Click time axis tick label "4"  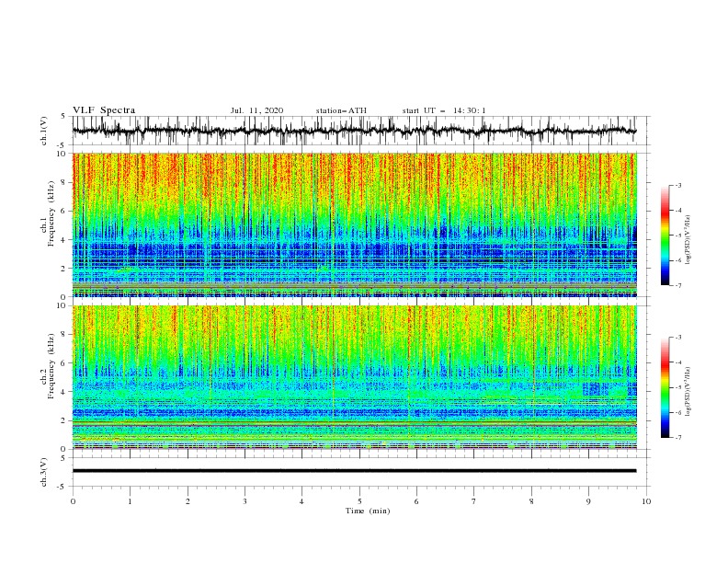(x=301, y=501)
